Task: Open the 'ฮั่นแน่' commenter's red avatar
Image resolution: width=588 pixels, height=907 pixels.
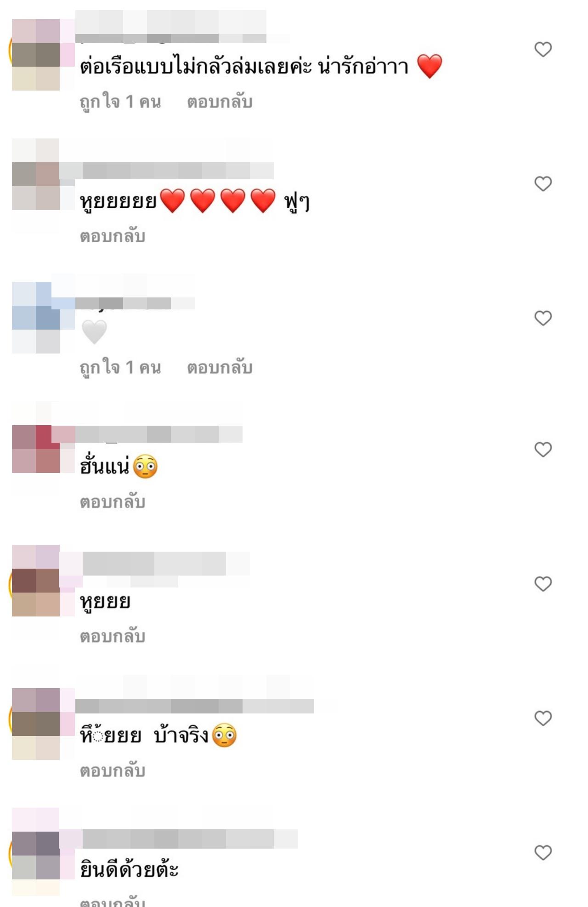Action: [x=36, y=449]
